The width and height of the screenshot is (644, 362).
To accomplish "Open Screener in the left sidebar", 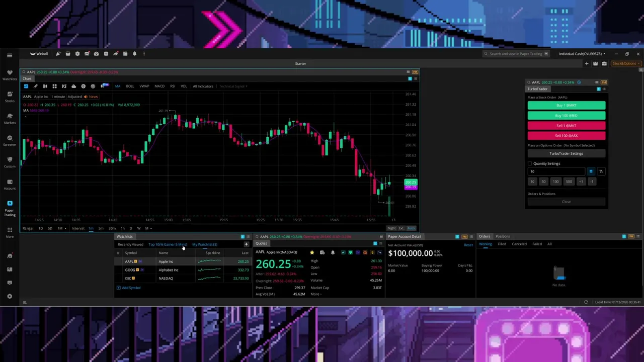I will coord(10,140).
